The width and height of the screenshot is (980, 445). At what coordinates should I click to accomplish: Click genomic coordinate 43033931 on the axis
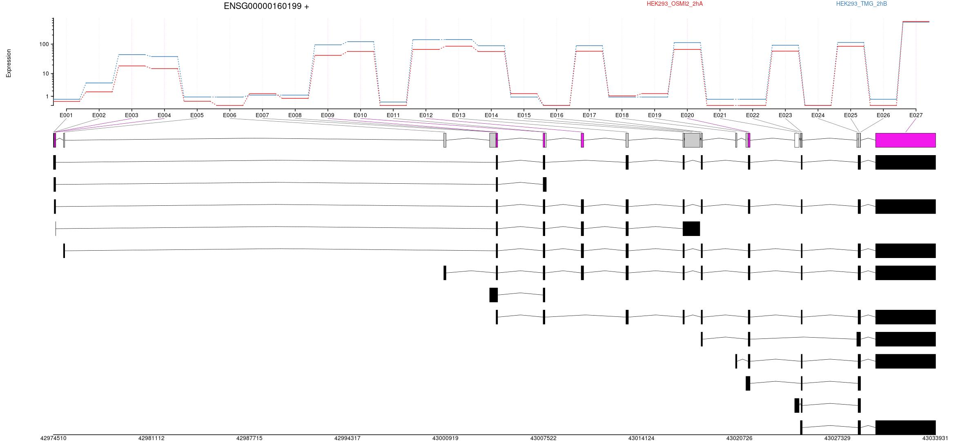935,438
